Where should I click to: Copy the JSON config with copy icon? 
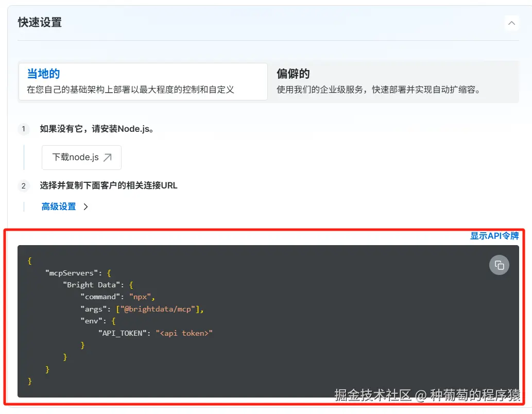(499, 265)
